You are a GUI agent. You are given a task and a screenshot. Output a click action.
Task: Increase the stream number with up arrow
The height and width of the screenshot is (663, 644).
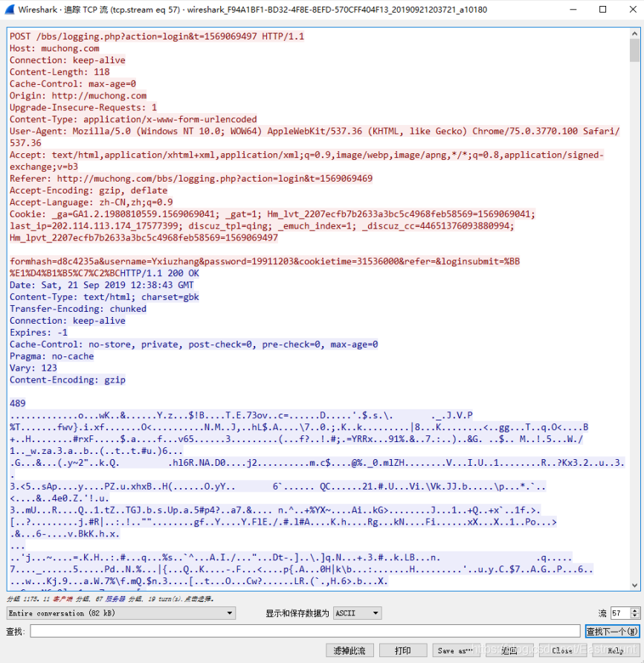(x=634, y=610)
